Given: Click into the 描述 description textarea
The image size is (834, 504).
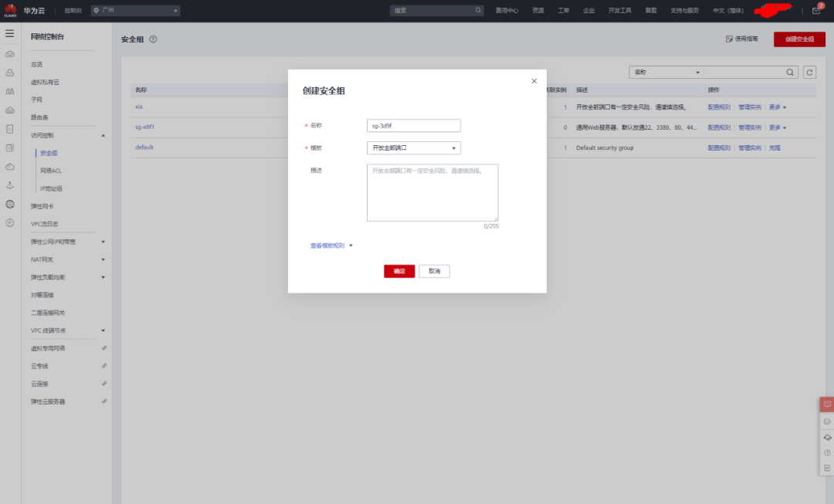Looking at the screenshot, I should [x=432, y=192].
